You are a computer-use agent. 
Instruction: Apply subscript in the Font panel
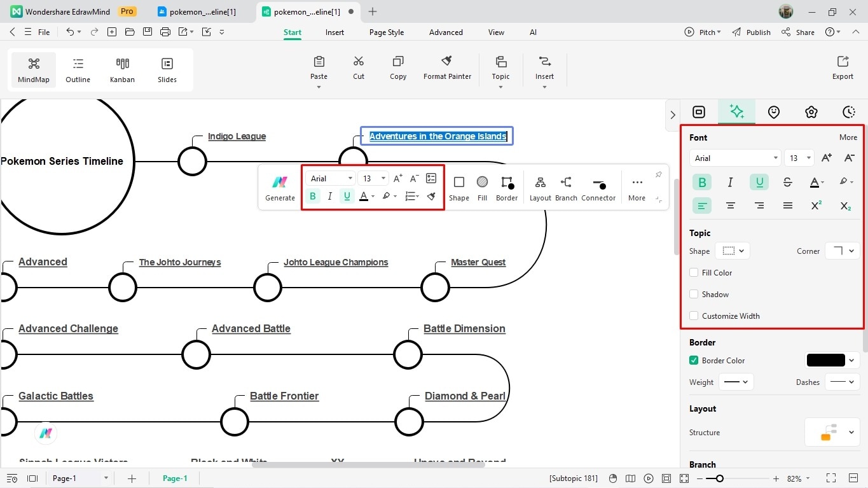click(845, 206)
